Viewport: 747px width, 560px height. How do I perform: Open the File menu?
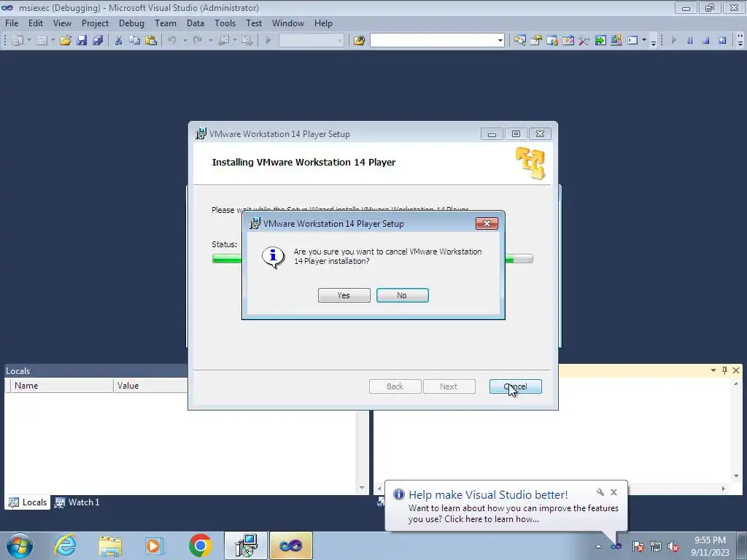12,23
